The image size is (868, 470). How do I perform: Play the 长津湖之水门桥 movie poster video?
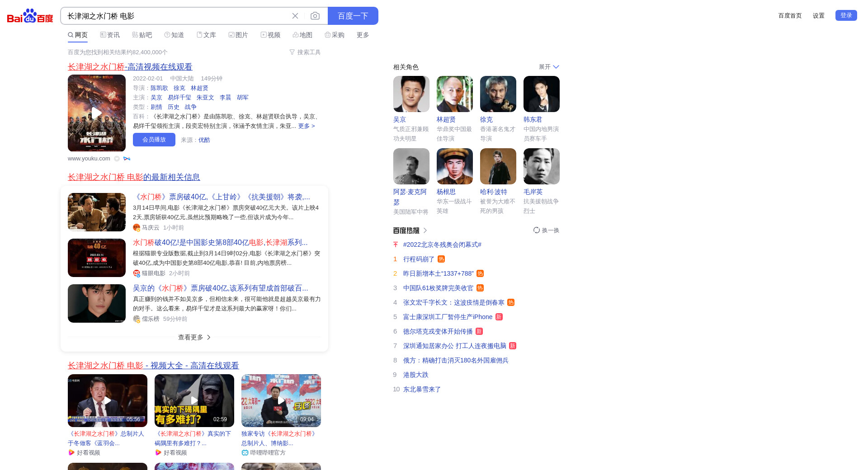97,113
